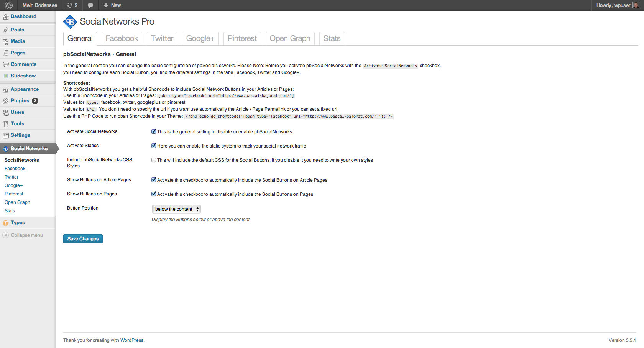Toggle the Activate SocialNetworks checkbox

(154, 131)
